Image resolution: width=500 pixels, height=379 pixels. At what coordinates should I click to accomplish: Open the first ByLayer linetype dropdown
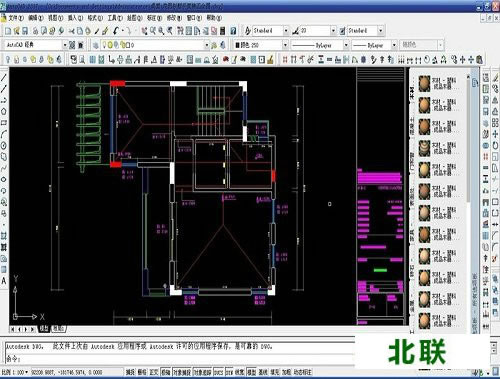tap(346, 45)
